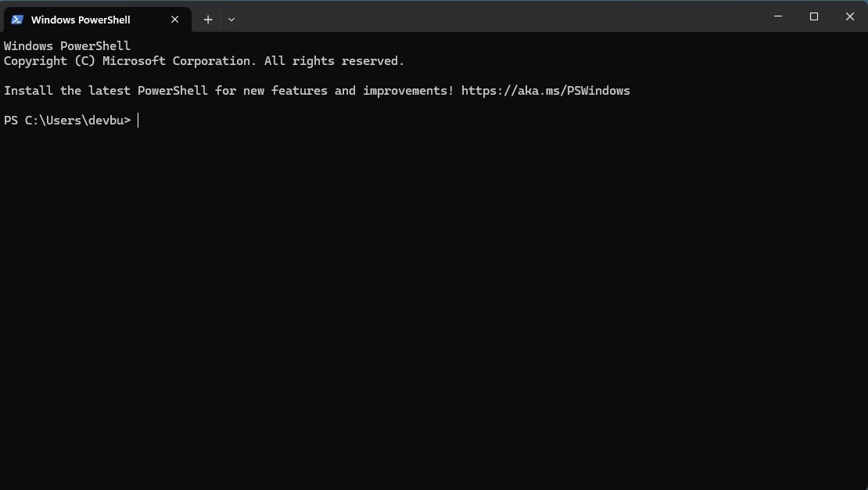This screenshot has width=868, height=490.
Task: Click the PS C:\Users\devbu> prompt text
Action: point(66,120)
